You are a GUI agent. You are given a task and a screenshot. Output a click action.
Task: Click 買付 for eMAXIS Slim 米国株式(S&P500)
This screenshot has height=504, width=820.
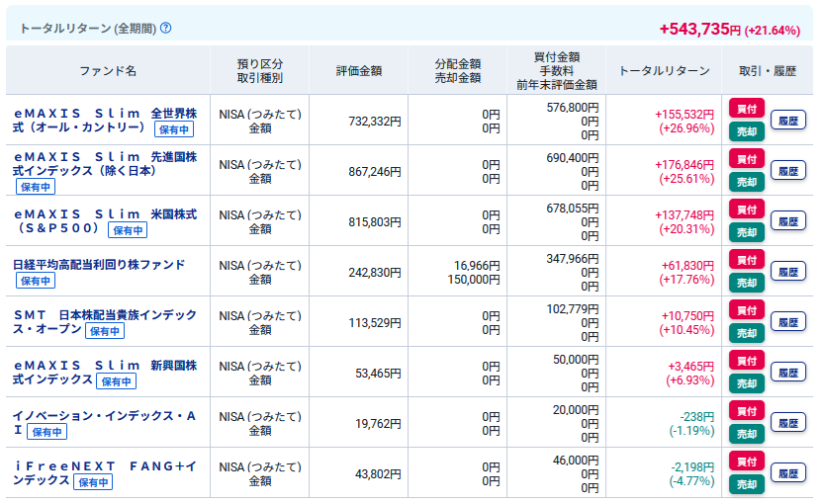point(747,210)
